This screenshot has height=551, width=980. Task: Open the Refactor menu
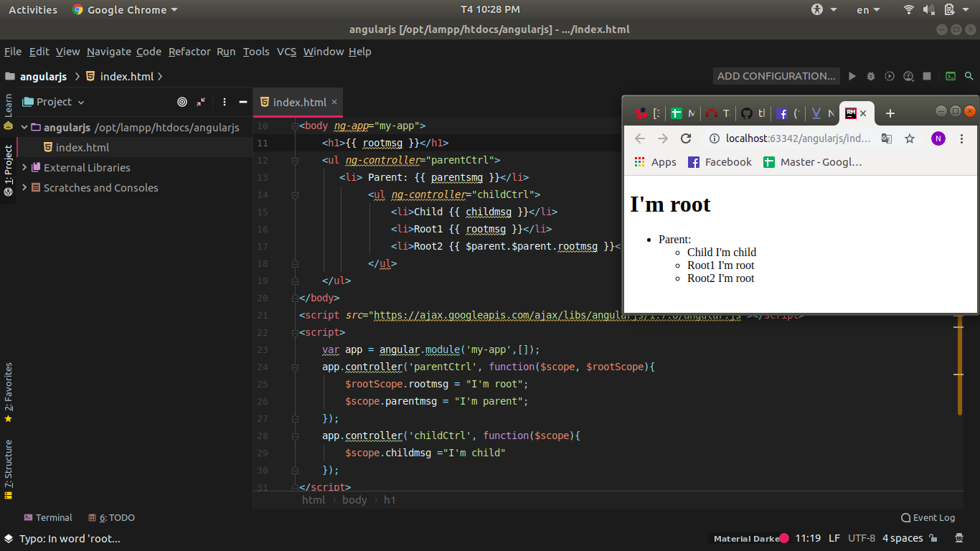point(189,52)
